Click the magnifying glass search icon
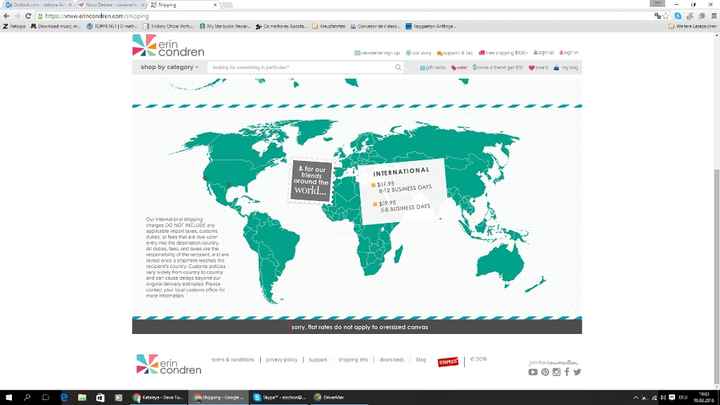720x405 pixels. tap(398, 68)
